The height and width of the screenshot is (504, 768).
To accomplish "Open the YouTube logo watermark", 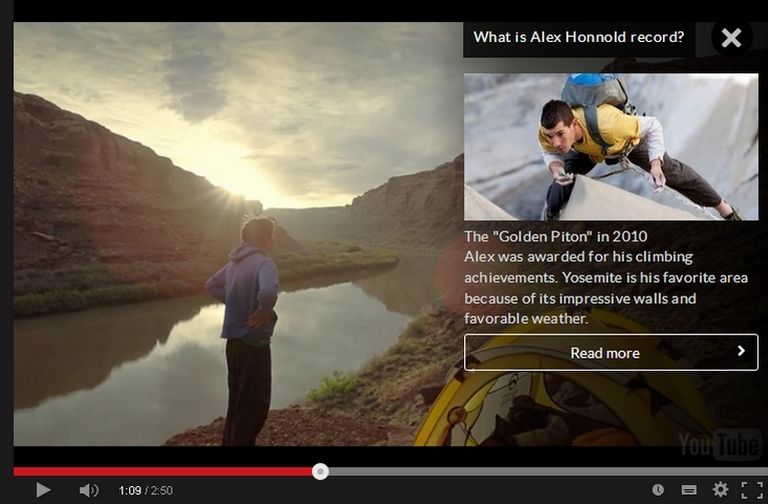I will coord(720,445).
